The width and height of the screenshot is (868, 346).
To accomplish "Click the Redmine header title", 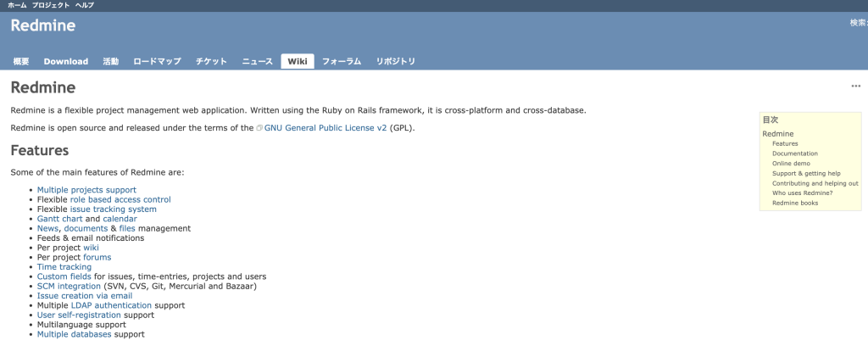I will click(x=43, y=25).
